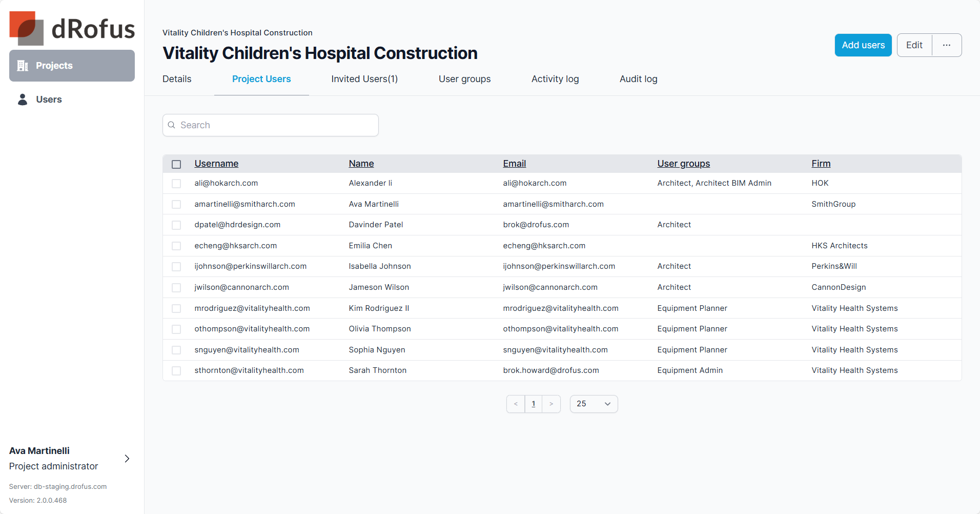The height and width of the screenshot is (514, 980).
Task: Click the Add users button
Action: [863, 45]
